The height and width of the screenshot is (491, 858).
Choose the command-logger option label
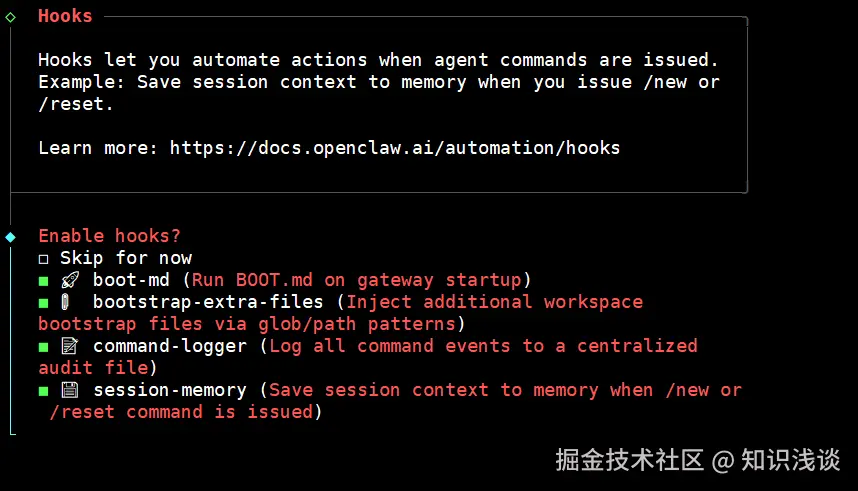169,346
